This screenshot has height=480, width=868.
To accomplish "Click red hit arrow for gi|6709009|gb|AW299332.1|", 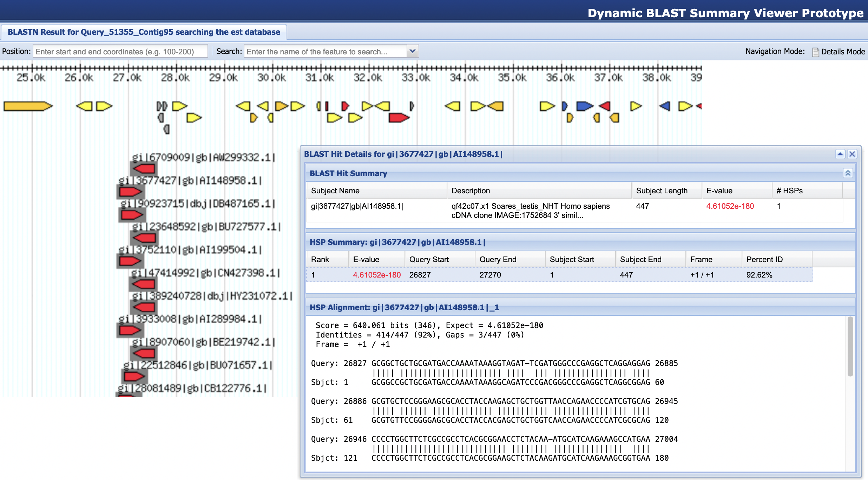I will [144, 169].
